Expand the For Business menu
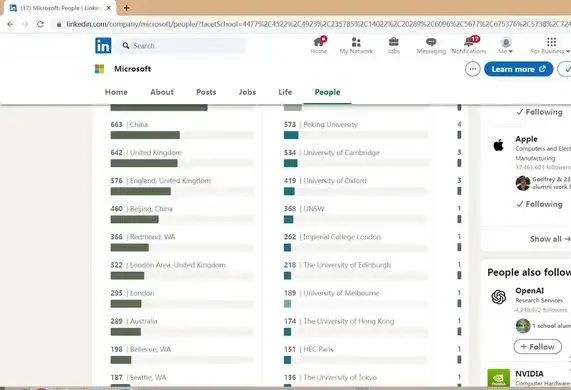 pyautogui.click(x=551, y=46)
